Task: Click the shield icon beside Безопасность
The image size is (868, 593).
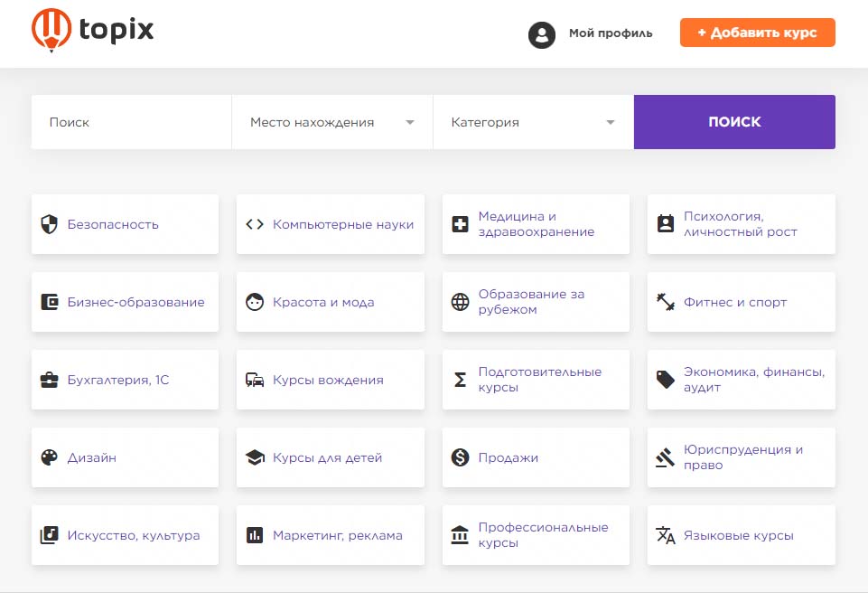Action: [50, 224]
